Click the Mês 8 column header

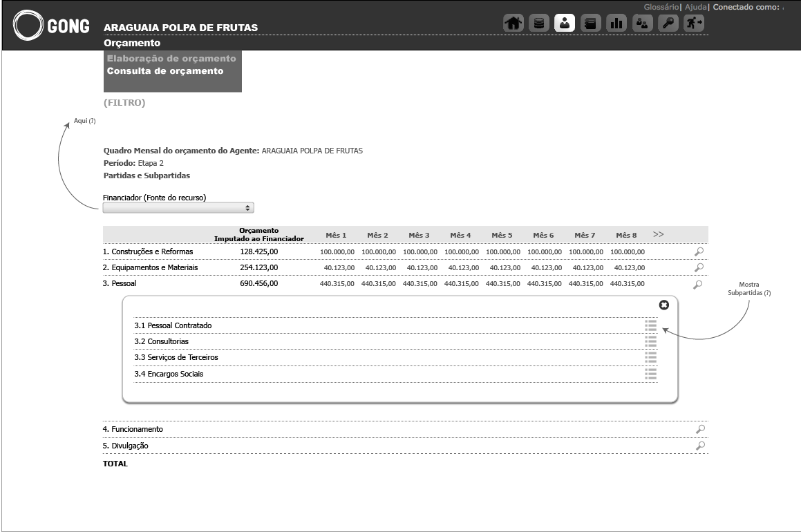click(626, 236)
